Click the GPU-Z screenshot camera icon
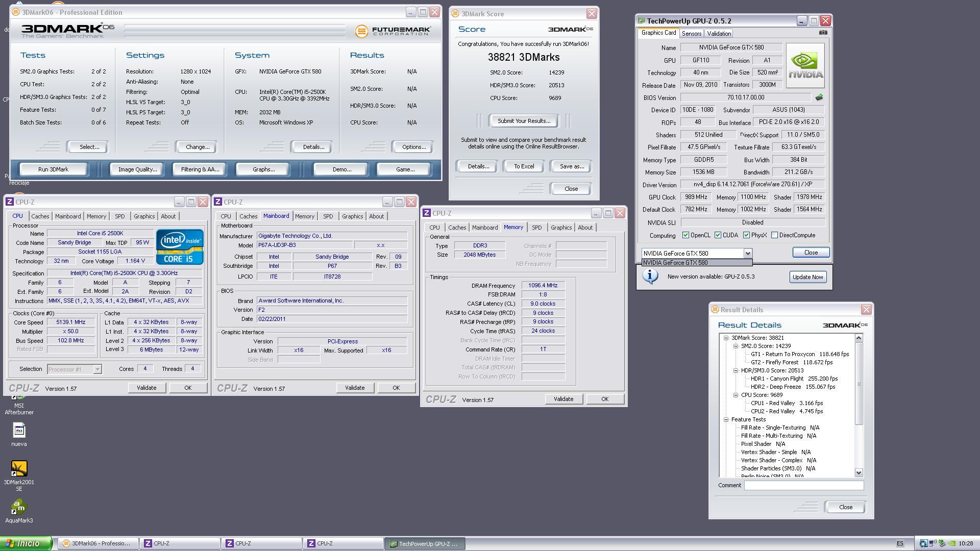The image size is (980, 551). click(823, 33)
